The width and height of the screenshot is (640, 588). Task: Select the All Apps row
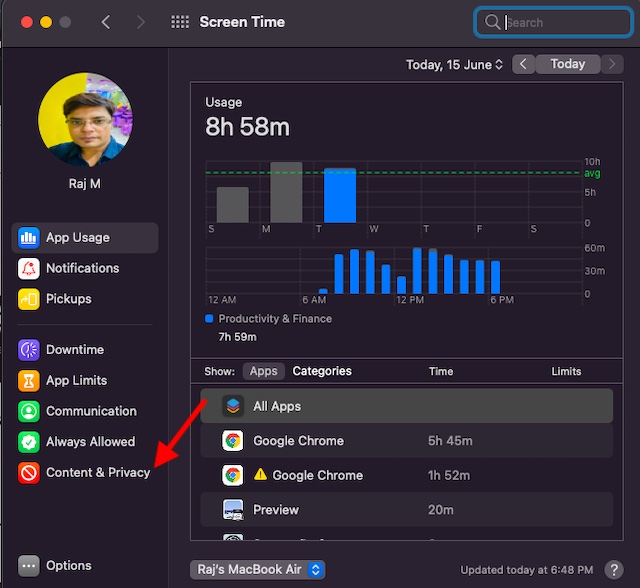coord(407,406)
